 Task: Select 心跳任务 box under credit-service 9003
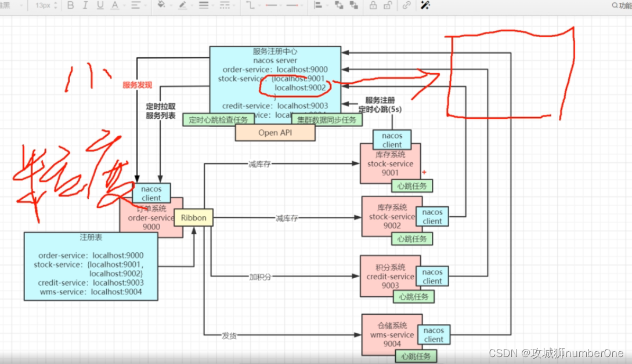point(414,297)
